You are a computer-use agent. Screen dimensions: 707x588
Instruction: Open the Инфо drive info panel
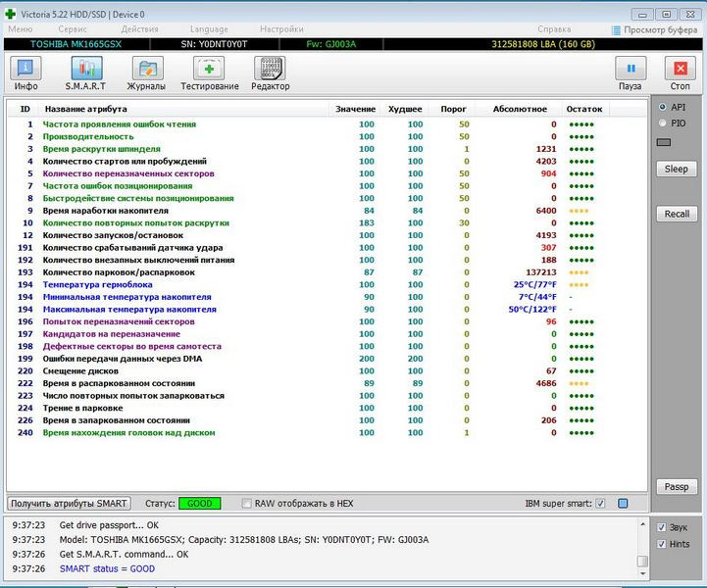[x=26, y=73]
